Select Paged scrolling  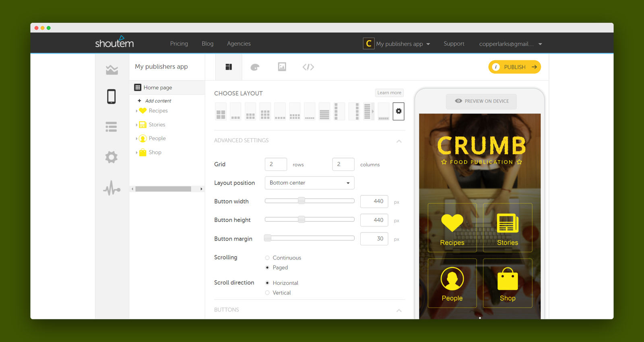pyautogui.click(x=267, y=267)
